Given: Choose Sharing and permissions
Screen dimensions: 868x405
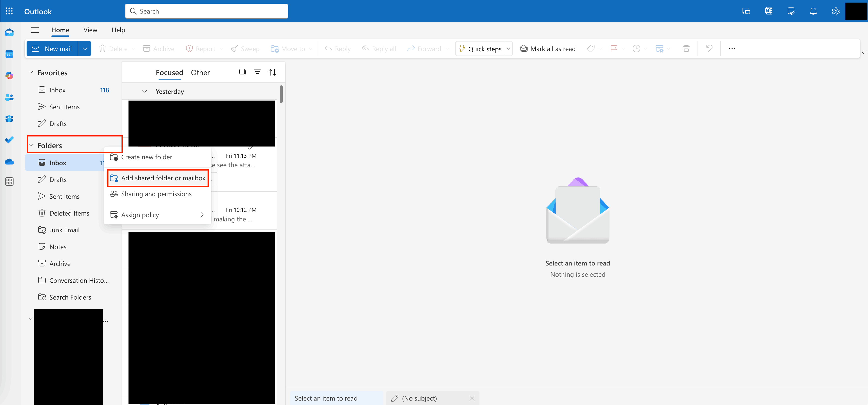Looking at the screenshot, I should click(158, 194).
